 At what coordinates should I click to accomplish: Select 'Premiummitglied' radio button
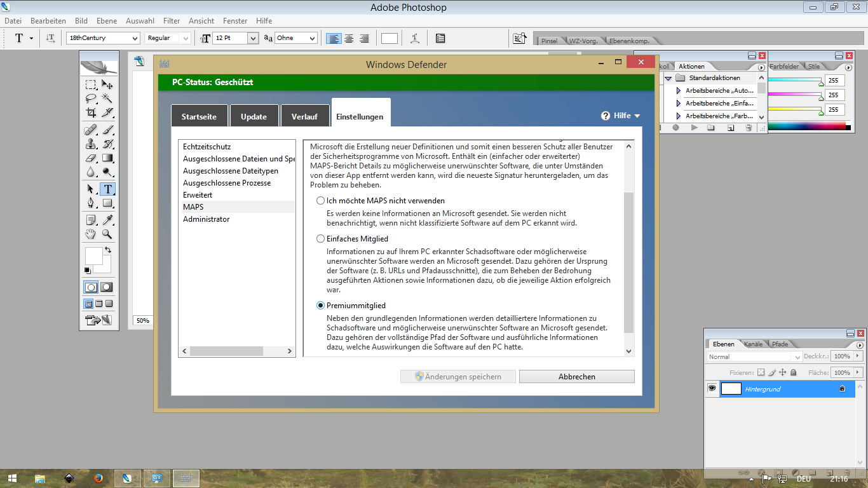pos(321,306)
